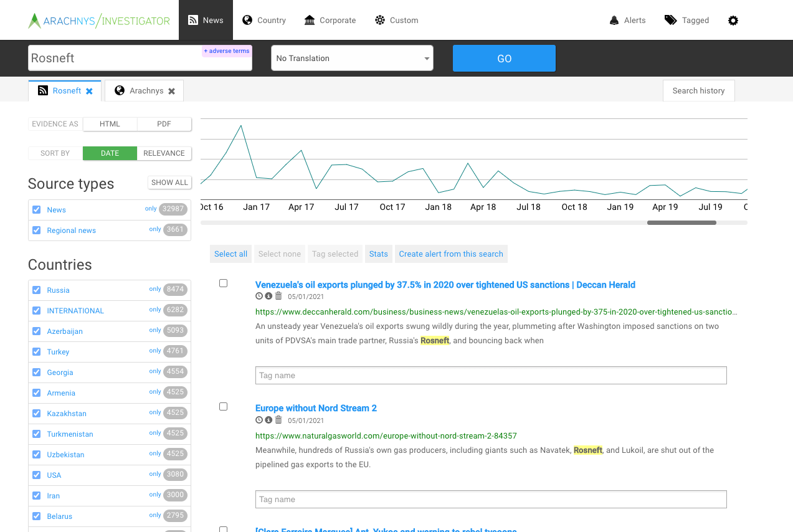Filter to only Regional news sources
Image resolution: width=793 pixels, height=532 pixels.
tap(155, 229)
